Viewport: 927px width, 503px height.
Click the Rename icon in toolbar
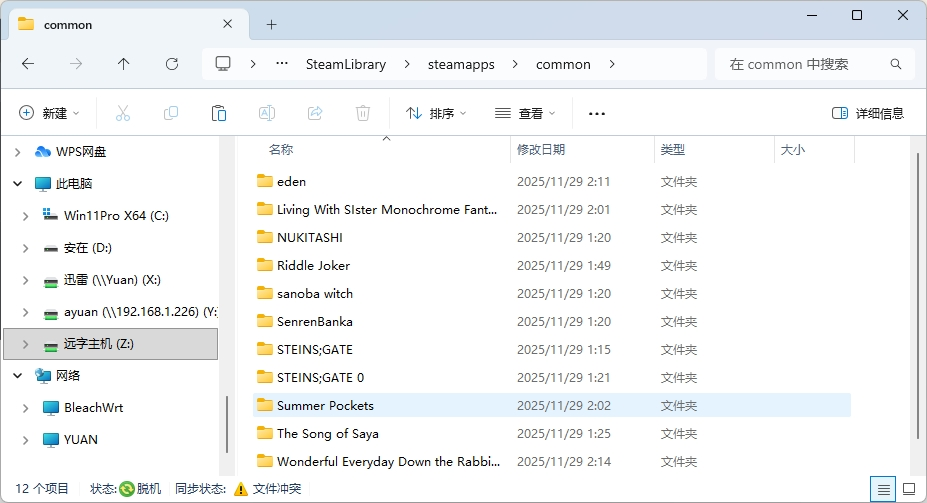pyautogui.click(x=267, y=113)
